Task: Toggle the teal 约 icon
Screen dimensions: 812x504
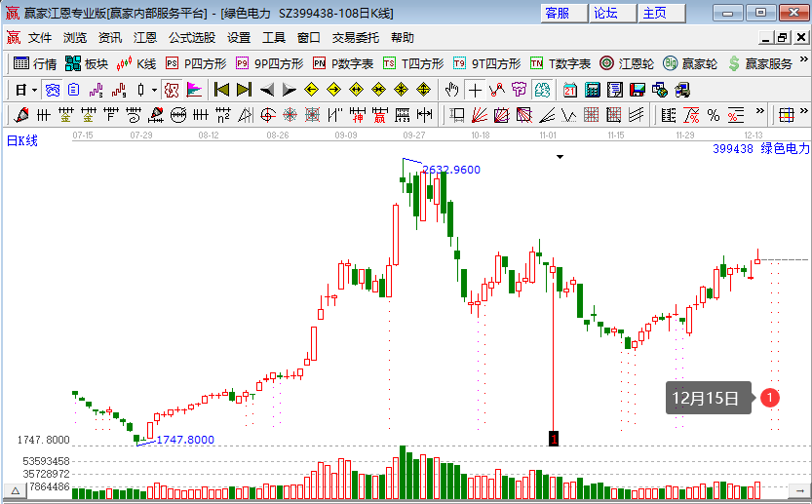Action: [x=542, y=90]
